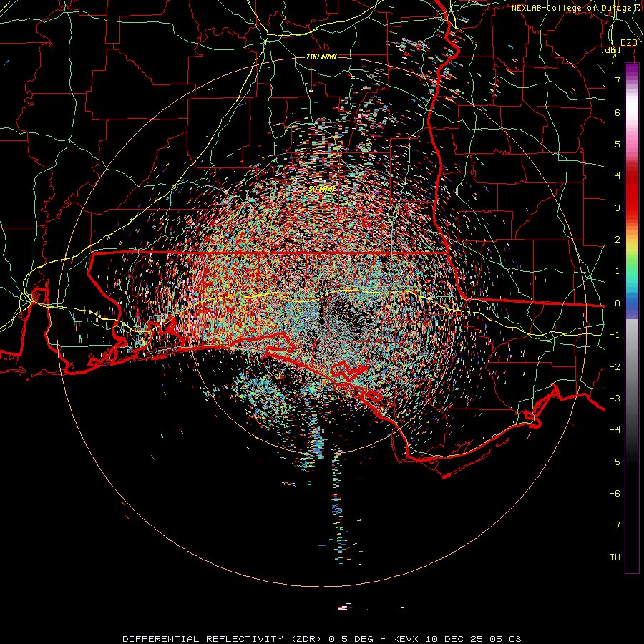Image resolution: width=644 pixels, height=644 pixels.
Task: Click the -4 value on color scale
Action: coord(615,430)
